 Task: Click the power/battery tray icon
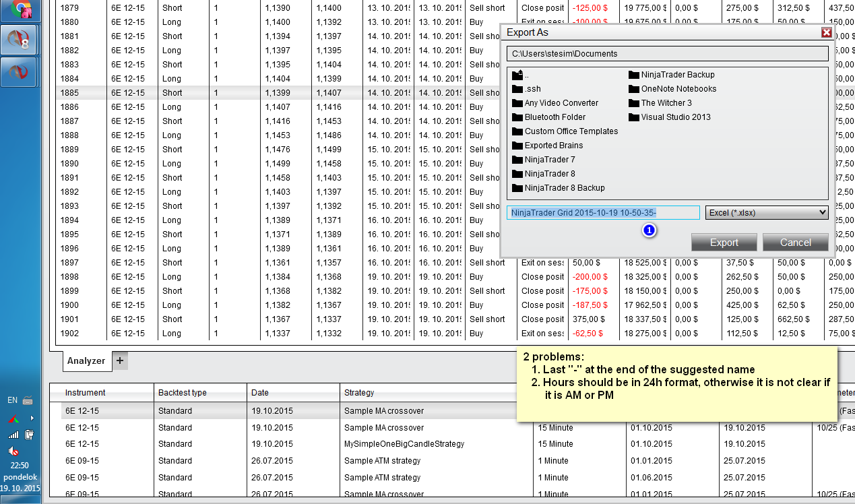click(29, 435)
